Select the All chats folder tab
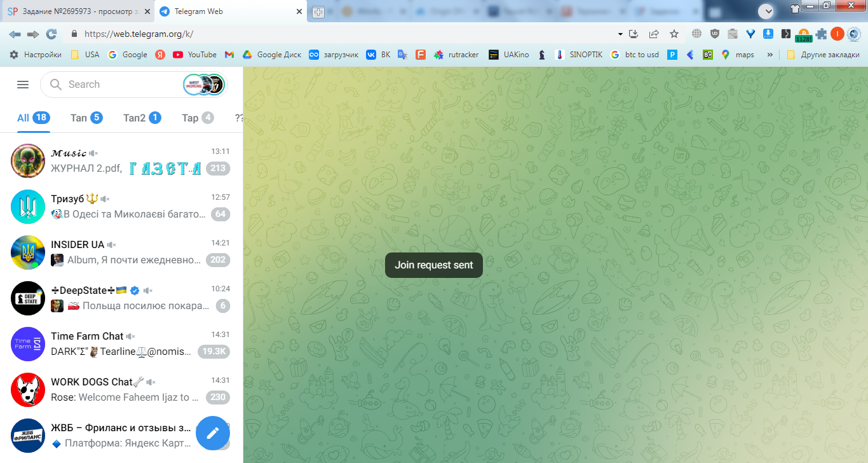868x463 pixels. coord(33,118)
